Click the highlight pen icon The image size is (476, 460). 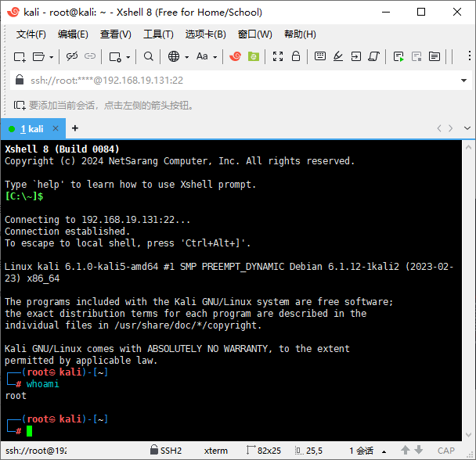point(338,56)
